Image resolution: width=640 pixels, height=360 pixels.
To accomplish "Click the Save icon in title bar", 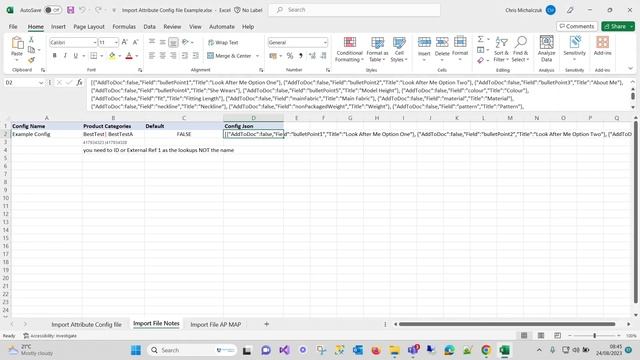I will pos(71,10).
